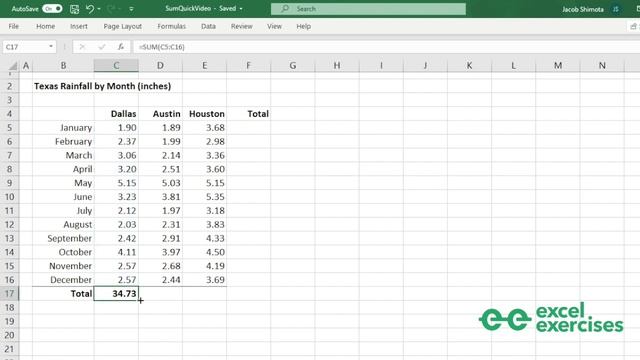Click the 'February' cell
This screenshot has width=640, height=360.
[x=63, y=142]
